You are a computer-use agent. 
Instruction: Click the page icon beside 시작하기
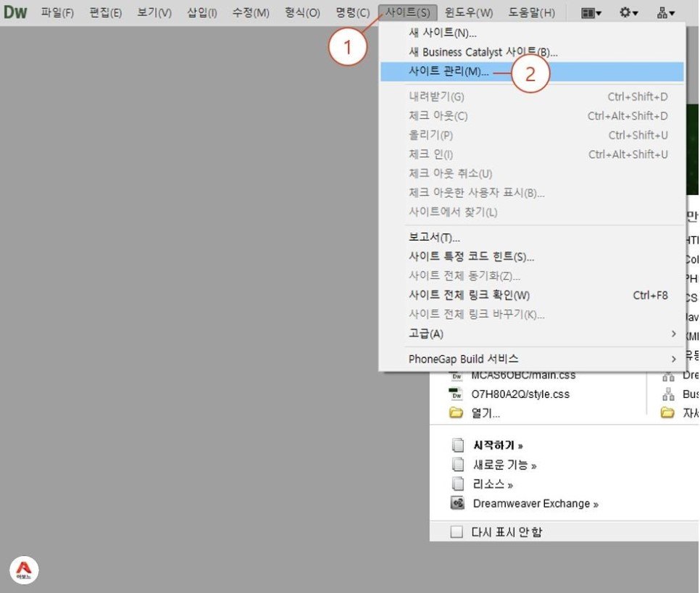point(457,445)
